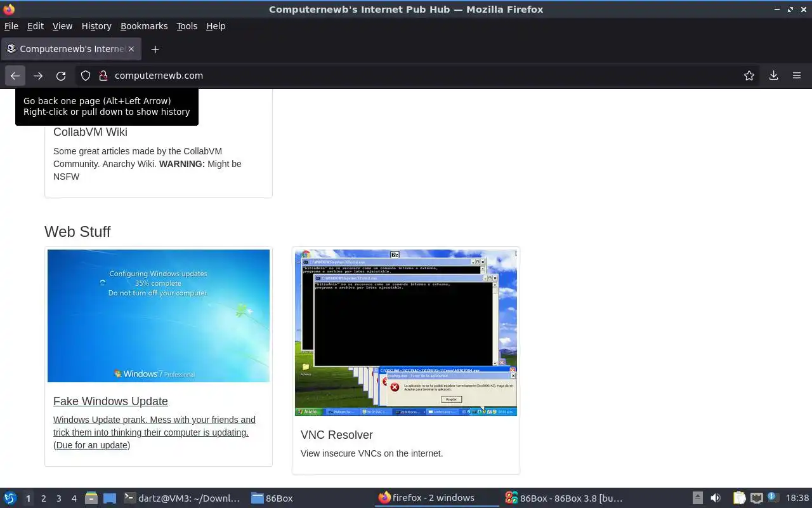Maximize the Firefox window

point(790,10)
